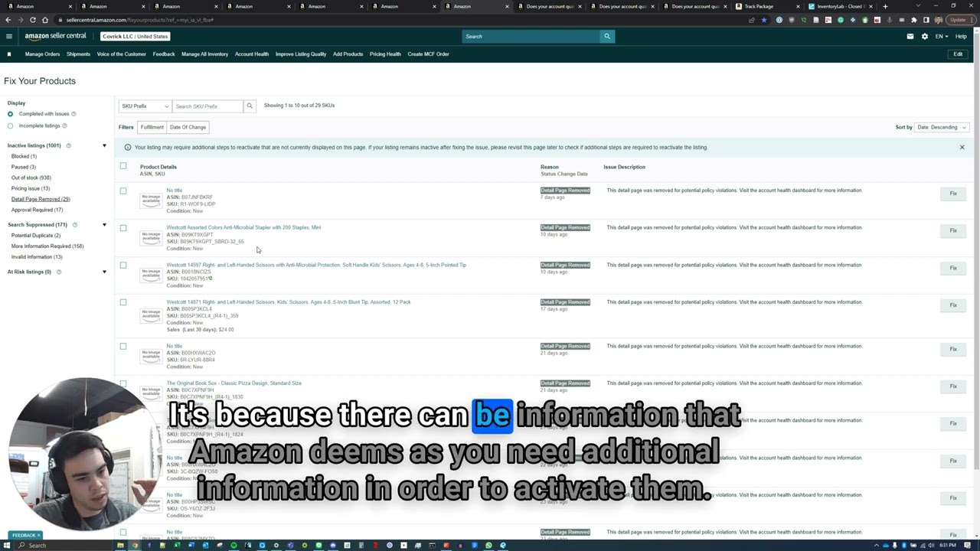980x551 pixels.
Task: Click info icon beside Inactive listings
Action: (x=68, y=145)
